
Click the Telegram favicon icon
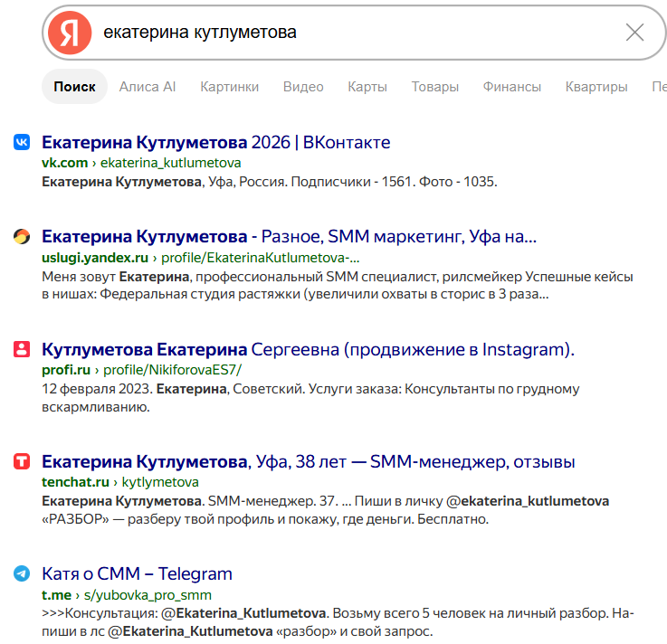pos(22,573)
